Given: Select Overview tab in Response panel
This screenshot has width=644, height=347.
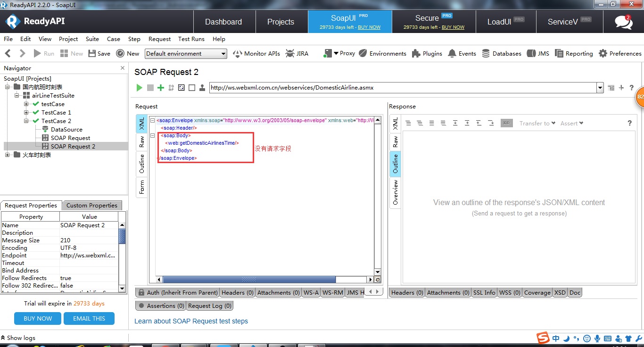Looking at the screenshot, I should click(x=395, y=192).
